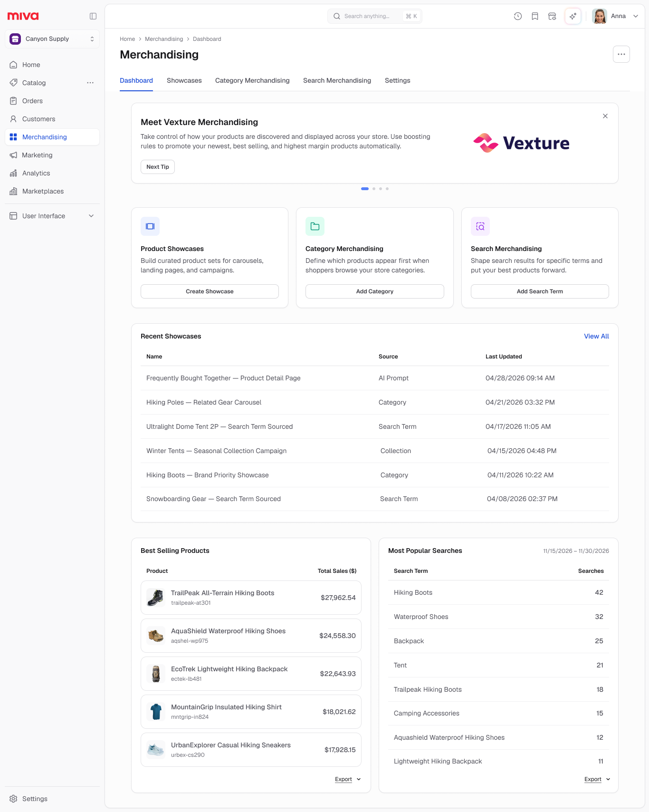Switch to the Search Merchandising tab

pos(337,81)
